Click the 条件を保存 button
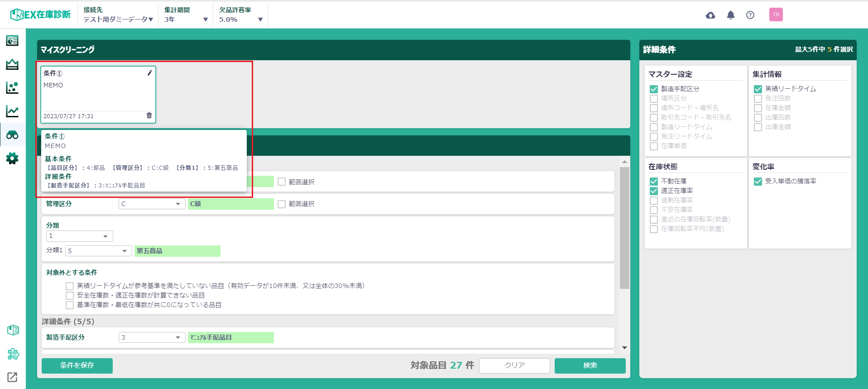Screen dimensions: 868x389 (x=77, y=365)
